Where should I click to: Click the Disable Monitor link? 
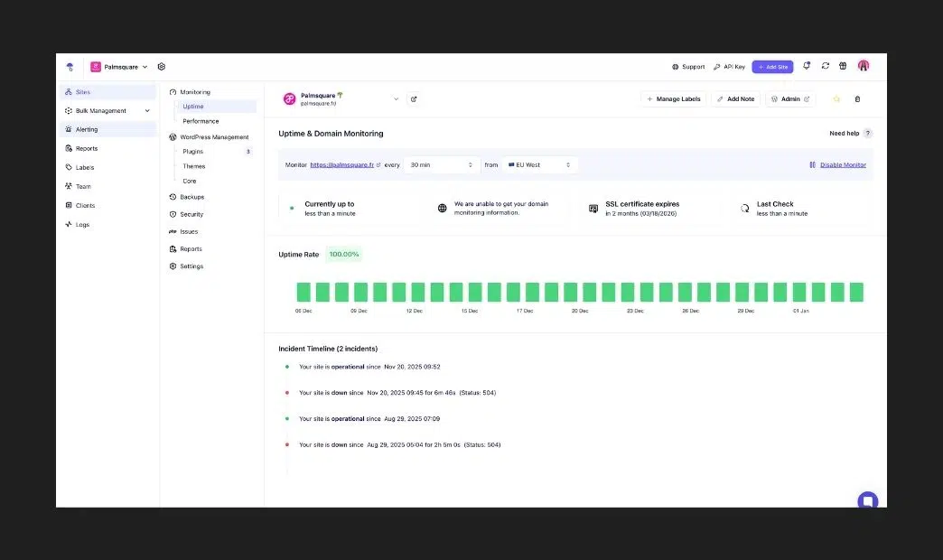coord(842,165)
